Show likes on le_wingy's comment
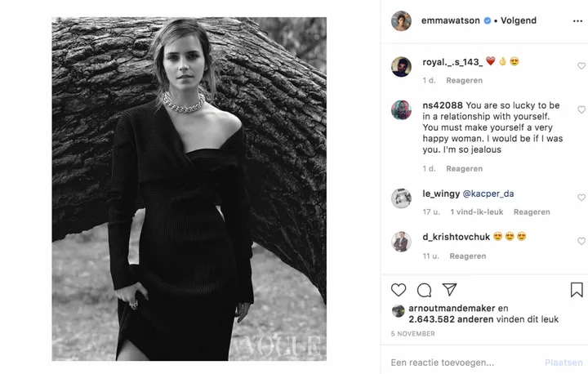 click(477, 212)
